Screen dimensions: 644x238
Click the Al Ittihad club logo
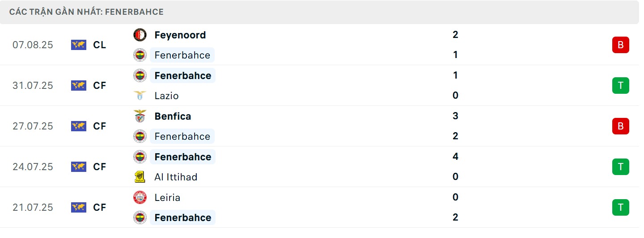click(x=140, y=177)
